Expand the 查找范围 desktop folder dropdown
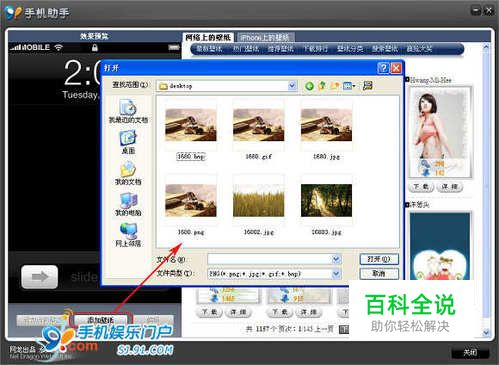Screen dimensions: 499x365 (292, 86)
